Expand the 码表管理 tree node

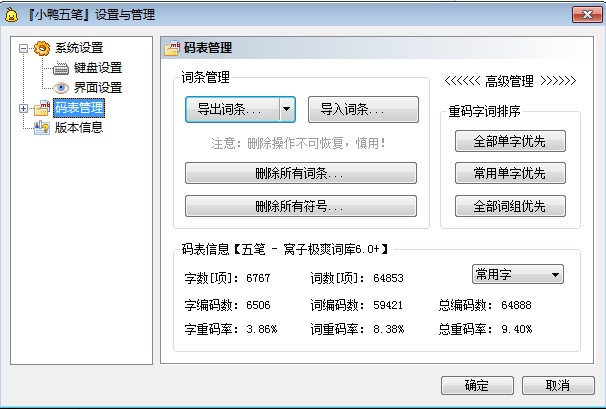click(24, 109)
